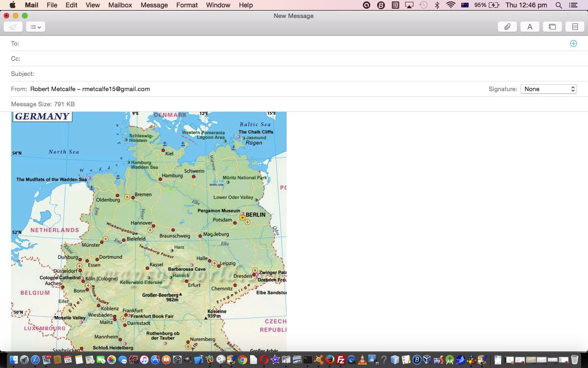Open System Preferences from the Dock
This screenshot has width=588, height=368.
click(x=177, y=360)
